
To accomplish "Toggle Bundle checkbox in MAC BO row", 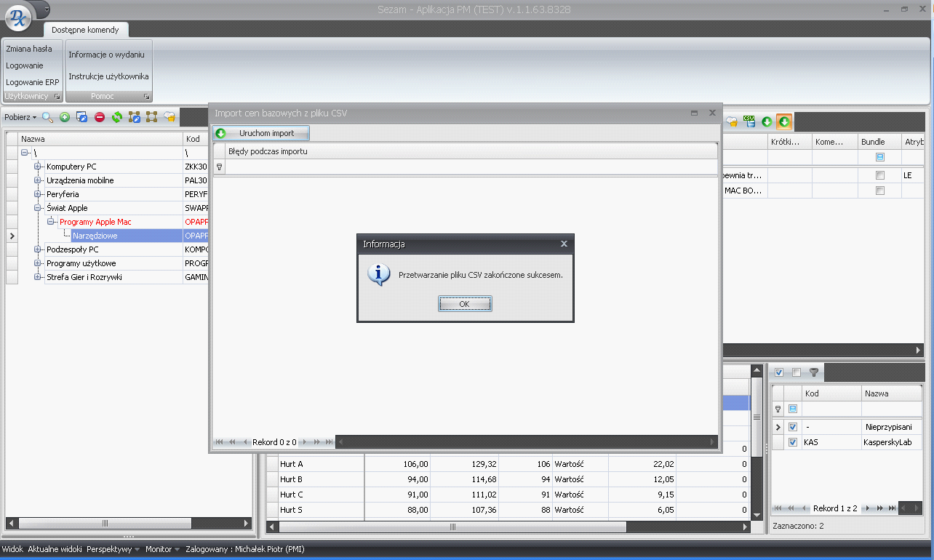I will 880,191.
